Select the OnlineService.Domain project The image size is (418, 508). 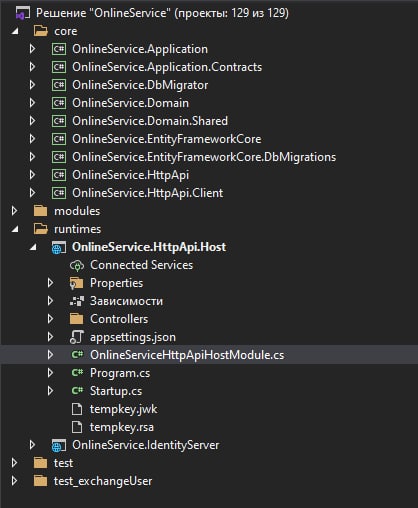(x=130, y=103)
